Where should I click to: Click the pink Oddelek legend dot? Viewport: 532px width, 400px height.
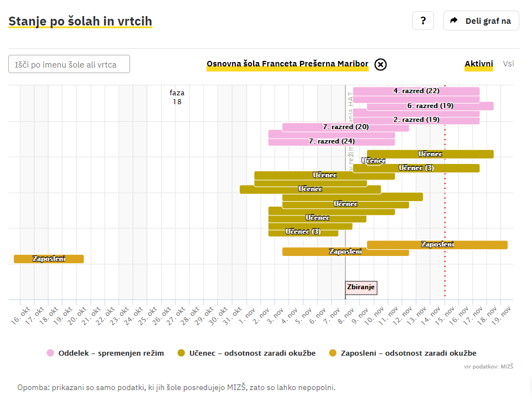point(50,353)
